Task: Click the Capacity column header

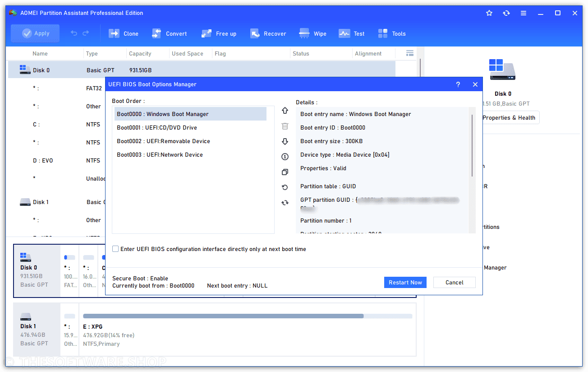Action: 140,53
